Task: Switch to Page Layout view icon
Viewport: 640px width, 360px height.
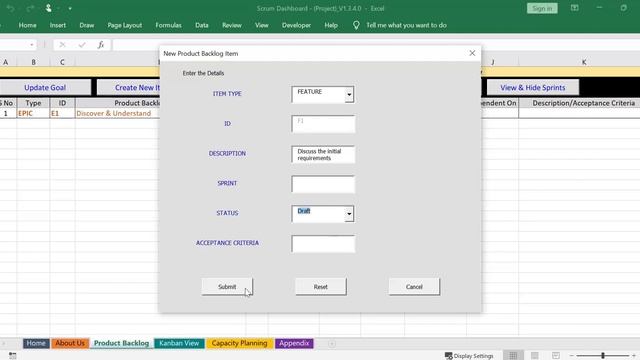Action: [x=535, y=356]
